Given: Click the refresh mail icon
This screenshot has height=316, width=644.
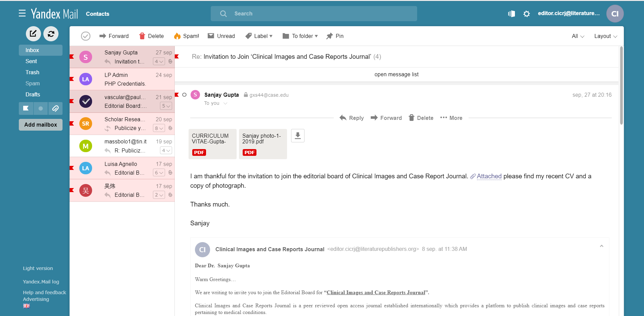Looking at the screenshot, I should pos(51,34).
